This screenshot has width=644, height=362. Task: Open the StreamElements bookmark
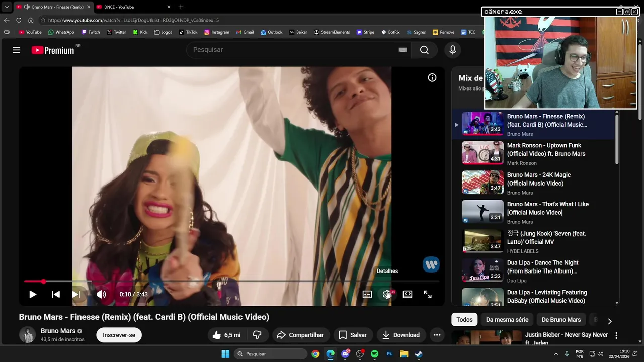click(x=332, y=32)
